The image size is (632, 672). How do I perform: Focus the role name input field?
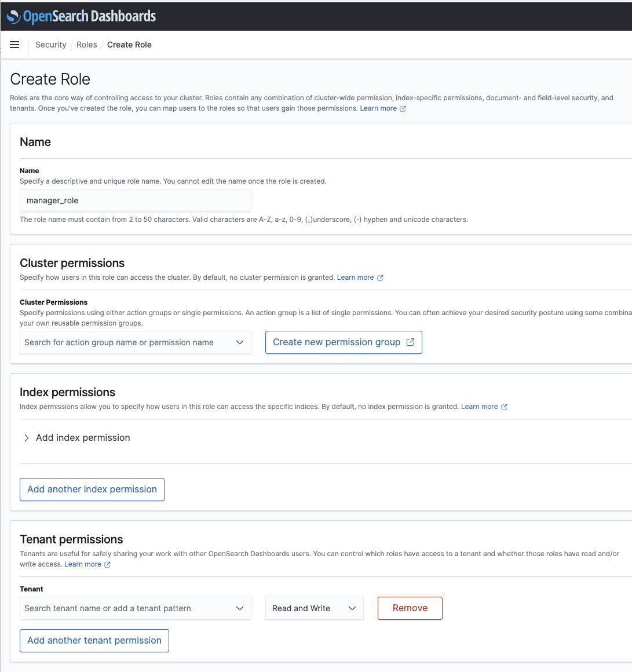pos(136,200)
